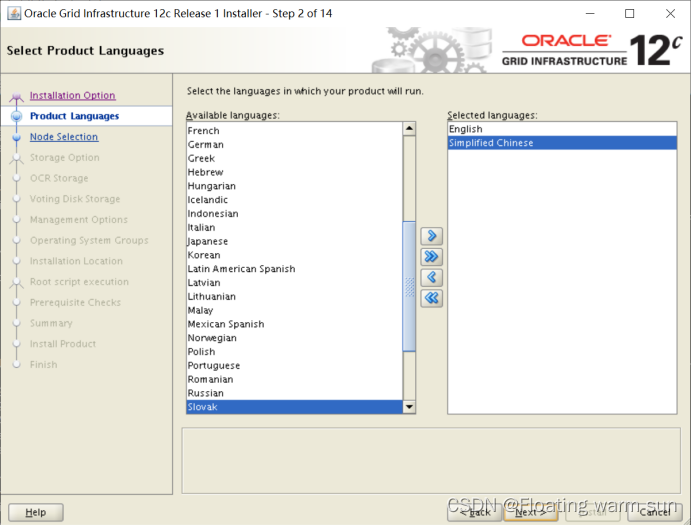This screenshot has height=525, width=692.
Task: Select highlighted Slovak language row
Action: pos(294,407)
